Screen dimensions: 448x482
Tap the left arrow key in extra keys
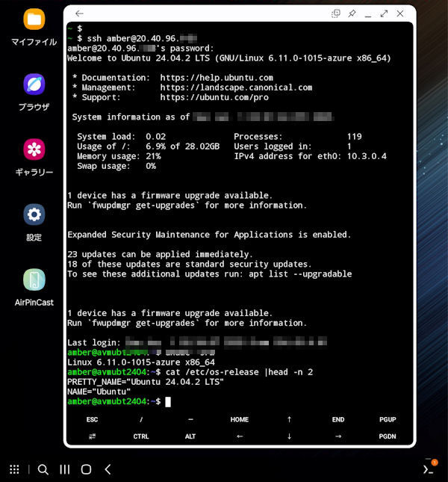(240, 436)
